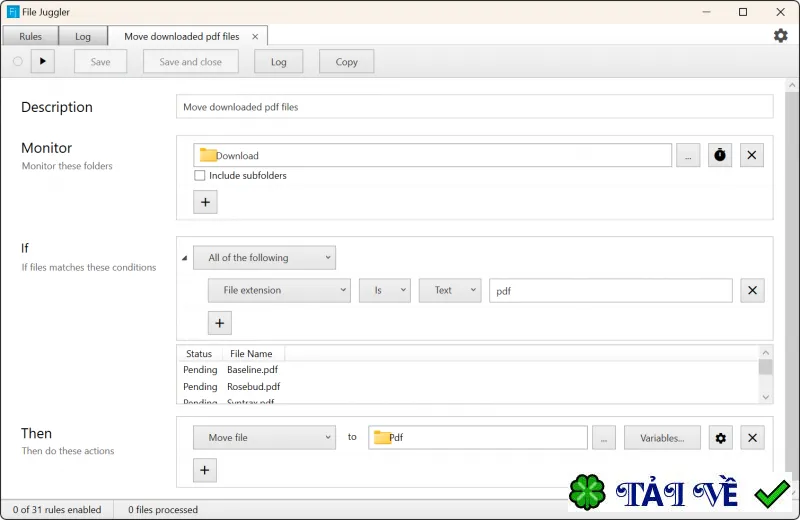The width and height of the screenshot is (800, 520).
Task: Delete the File extension condition
Action: pos(752,290)
